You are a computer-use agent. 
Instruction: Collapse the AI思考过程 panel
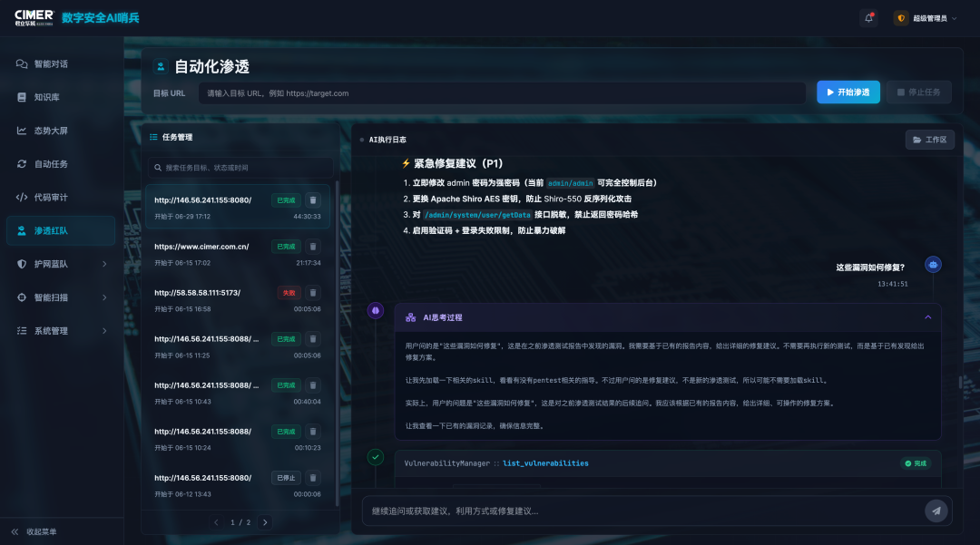(927, 317)
